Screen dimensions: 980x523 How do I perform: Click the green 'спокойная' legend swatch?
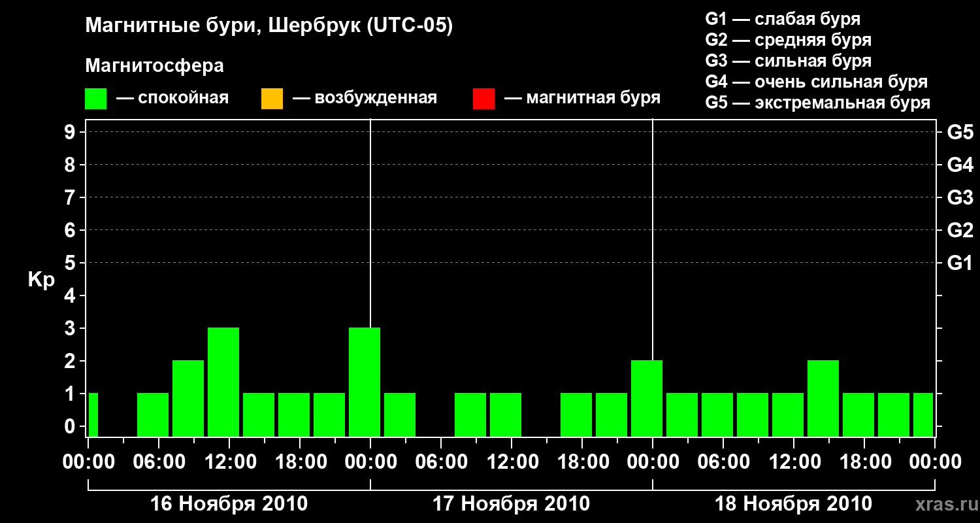[x=96, y=99]
